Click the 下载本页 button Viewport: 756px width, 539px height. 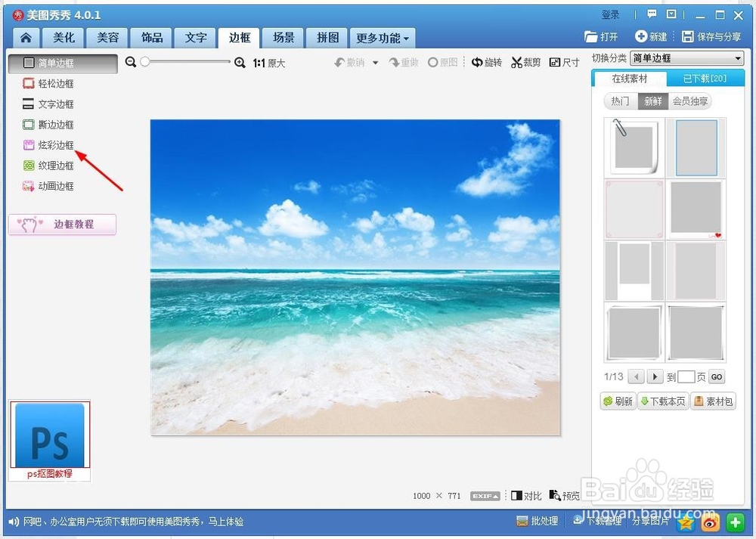point(663,401)
